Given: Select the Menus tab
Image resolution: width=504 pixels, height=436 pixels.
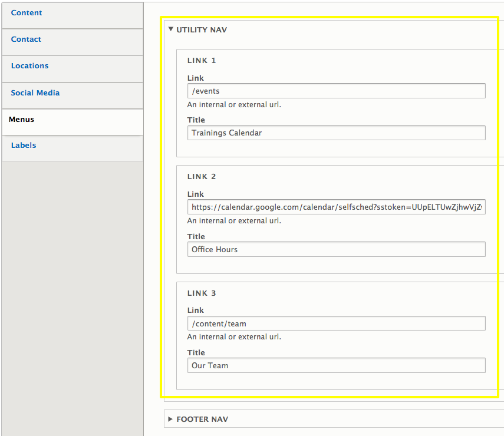Looking at the screenshot, I should [73, 122].
